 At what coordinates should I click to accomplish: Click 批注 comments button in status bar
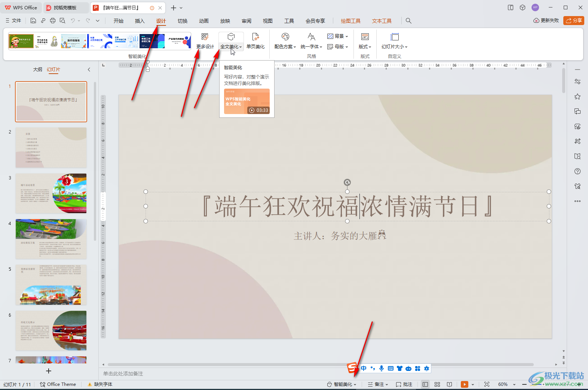point(404,384)
